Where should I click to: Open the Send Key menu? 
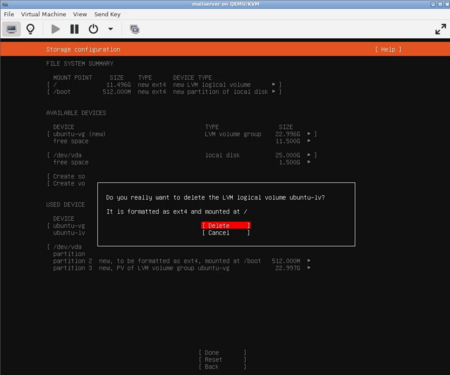107,14
